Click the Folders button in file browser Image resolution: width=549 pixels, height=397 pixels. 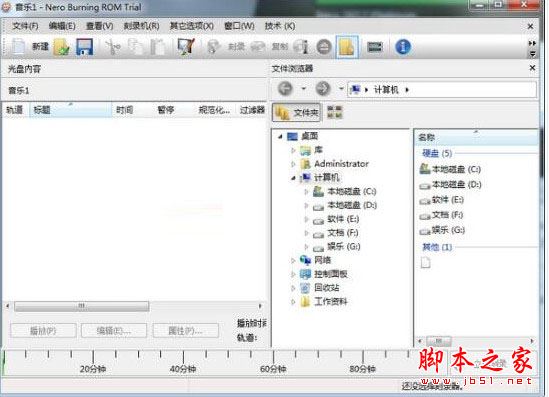[x=297, y=112]
